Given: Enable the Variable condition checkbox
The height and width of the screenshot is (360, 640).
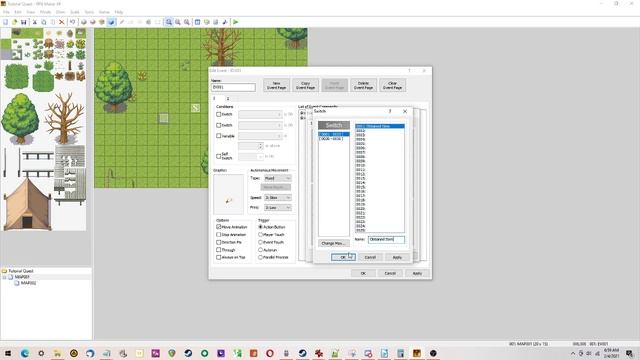Looking at the screenshot, I should click(219, 136).
